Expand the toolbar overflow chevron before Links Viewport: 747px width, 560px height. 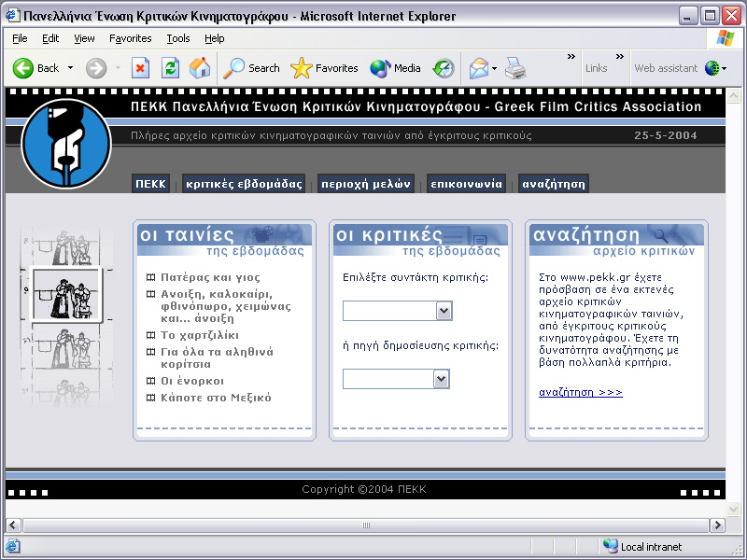click(571, 57)
